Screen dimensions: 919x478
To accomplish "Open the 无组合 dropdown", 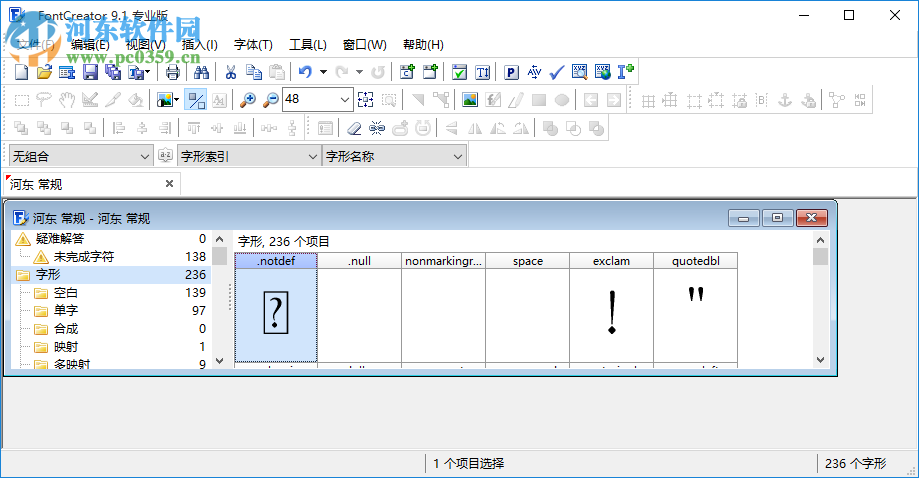I will [x=81, y=156].
